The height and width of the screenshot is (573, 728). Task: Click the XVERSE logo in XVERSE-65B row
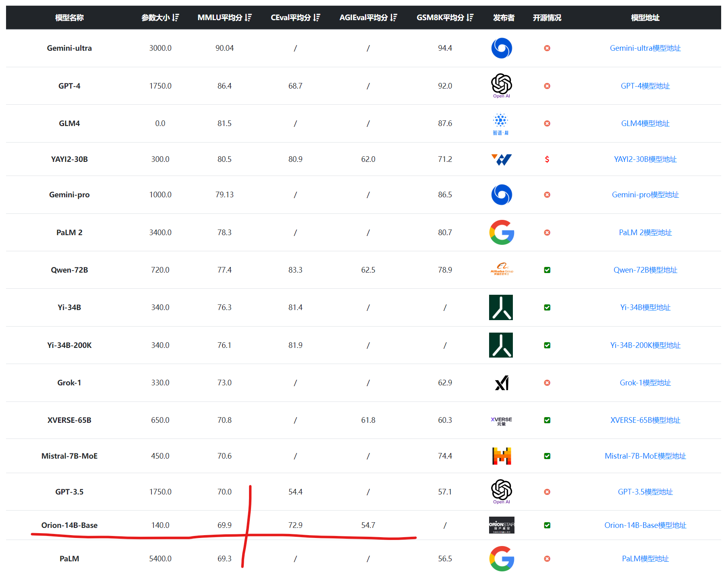coord(501,421)
